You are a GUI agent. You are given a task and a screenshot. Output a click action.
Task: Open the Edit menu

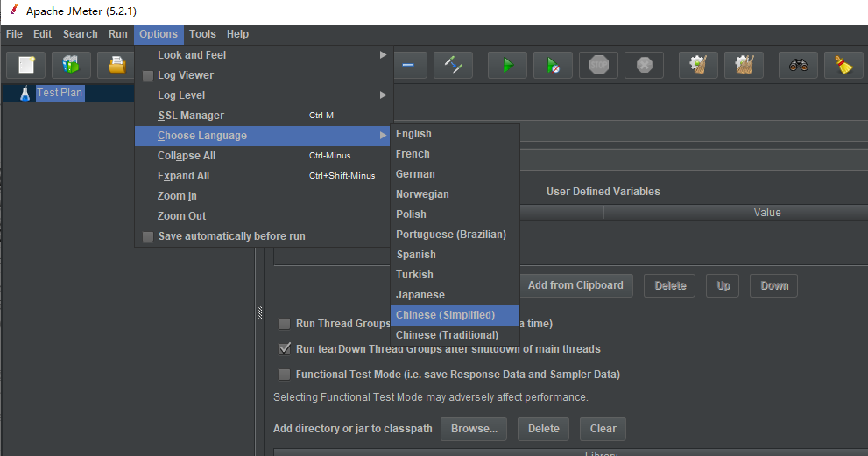42,34
